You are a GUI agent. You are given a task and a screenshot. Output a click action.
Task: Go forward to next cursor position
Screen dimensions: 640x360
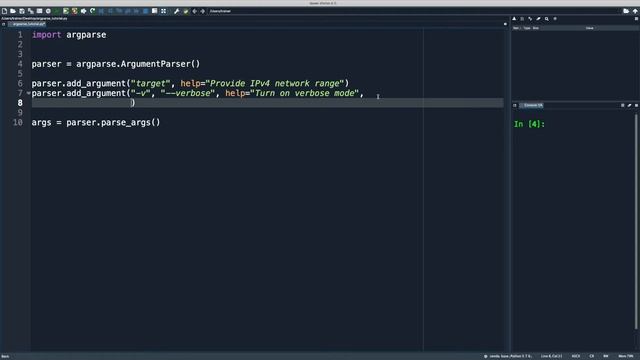(x=202, y=11)
